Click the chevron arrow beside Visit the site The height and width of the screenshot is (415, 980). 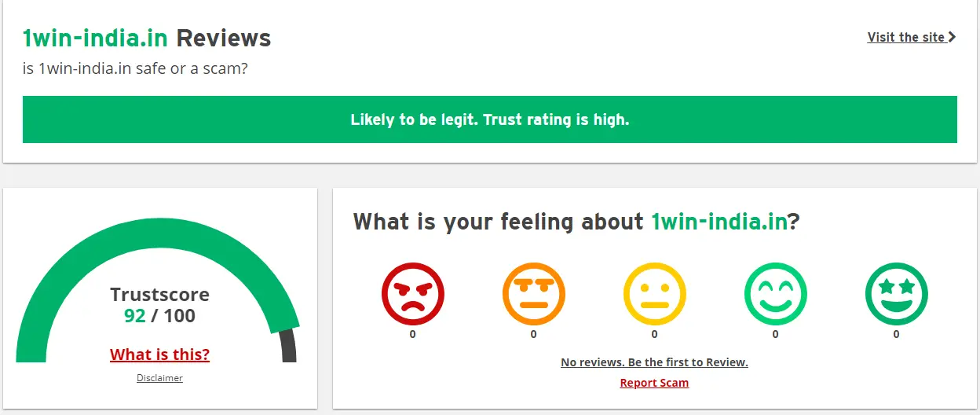[x=953, y=37]
